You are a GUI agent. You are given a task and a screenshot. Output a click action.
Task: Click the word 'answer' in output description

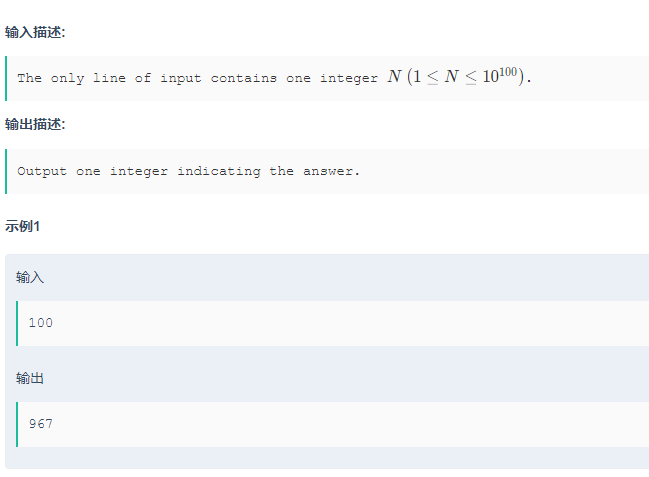tap(328, 171)
